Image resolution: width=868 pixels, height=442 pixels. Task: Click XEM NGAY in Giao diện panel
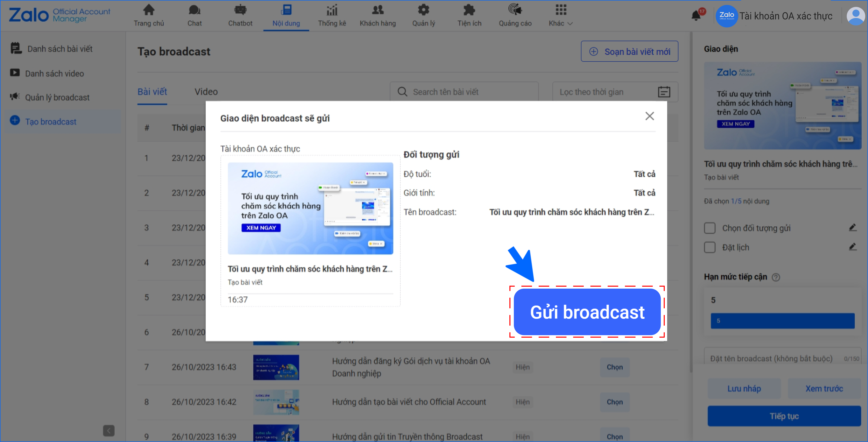(x=736, y=124)
